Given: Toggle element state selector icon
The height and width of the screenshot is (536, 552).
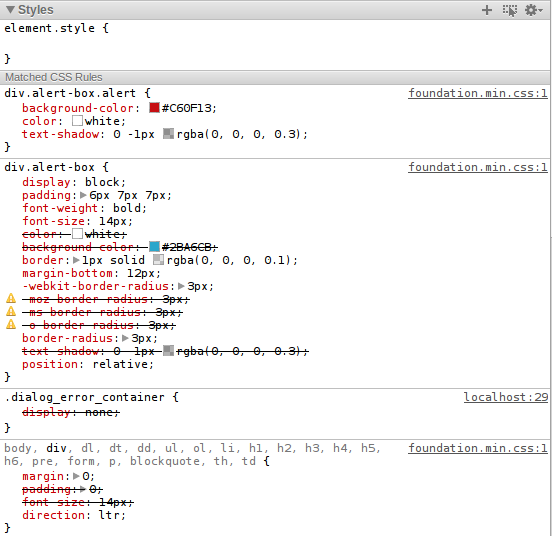Looking at the screenshot, I should pyautogui.click(x=509, y=10).
